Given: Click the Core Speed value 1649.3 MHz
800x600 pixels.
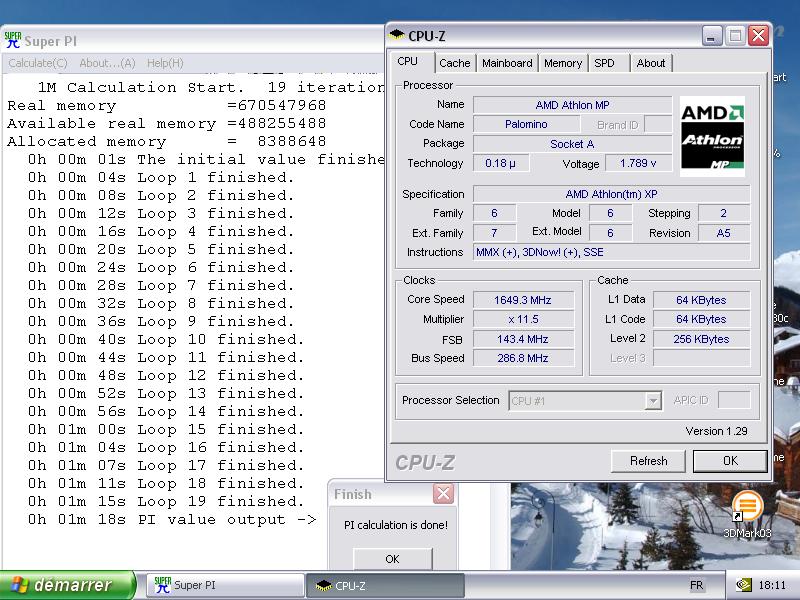Looking at the screenshot, I should [523, 300].
